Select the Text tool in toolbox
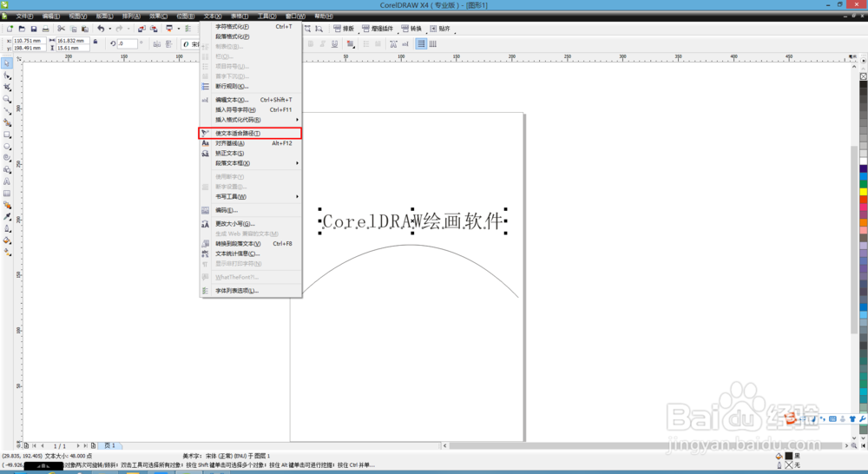Screen dimensions: 868x474 [7, 181]
